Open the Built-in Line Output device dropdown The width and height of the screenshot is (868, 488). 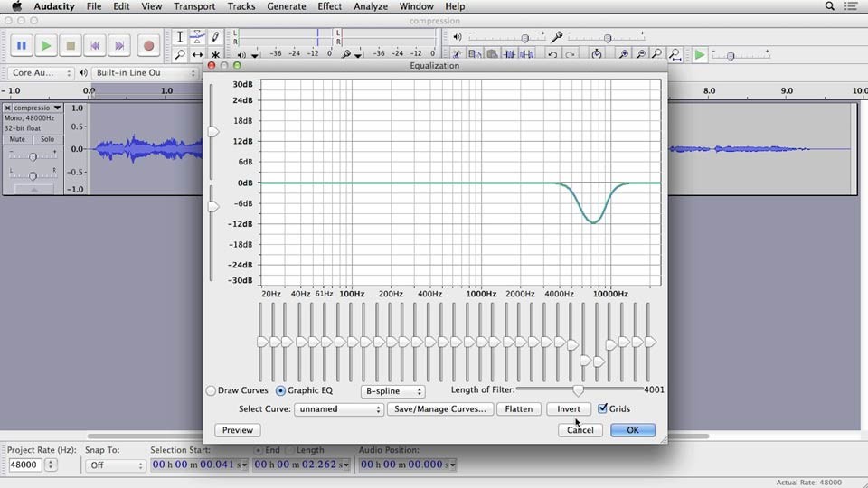click(145, 73)
